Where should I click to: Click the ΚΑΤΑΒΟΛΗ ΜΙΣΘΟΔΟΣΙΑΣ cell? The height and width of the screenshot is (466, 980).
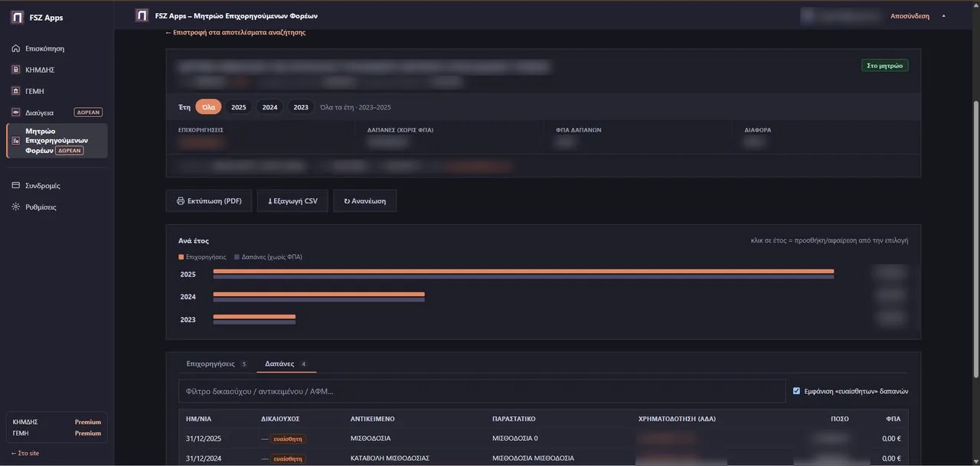[390, 458]
